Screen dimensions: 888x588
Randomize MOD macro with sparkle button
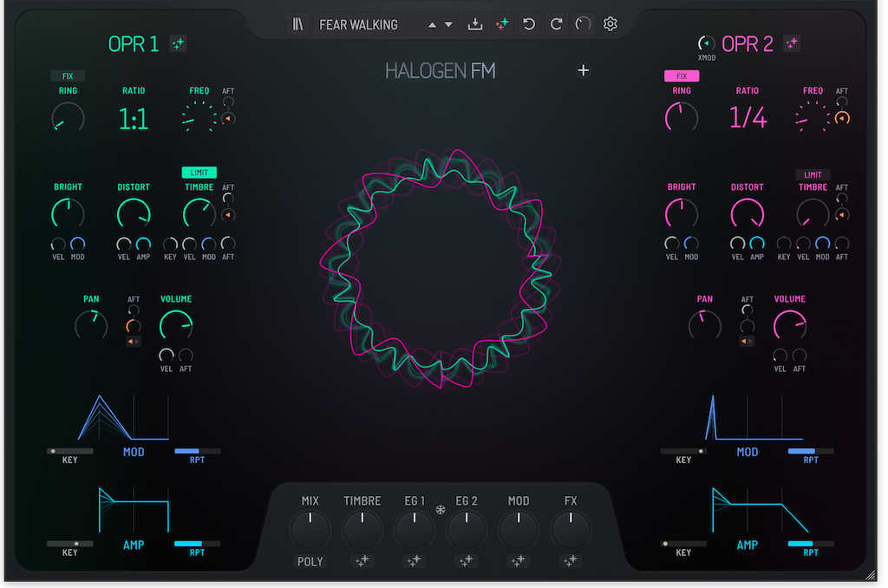[519, 561]
